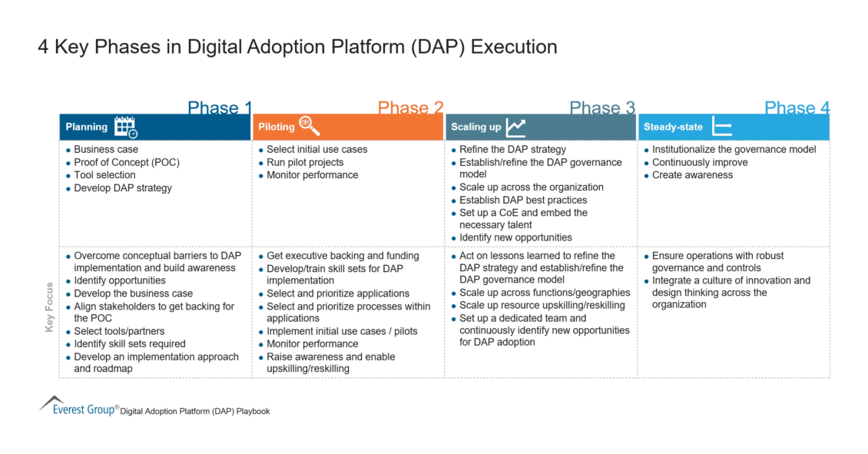Click 'Digital Adoption Platform (DAP) Playbook' footer text
The width and height of the screenshot is (868, 454).
(195, 412)
